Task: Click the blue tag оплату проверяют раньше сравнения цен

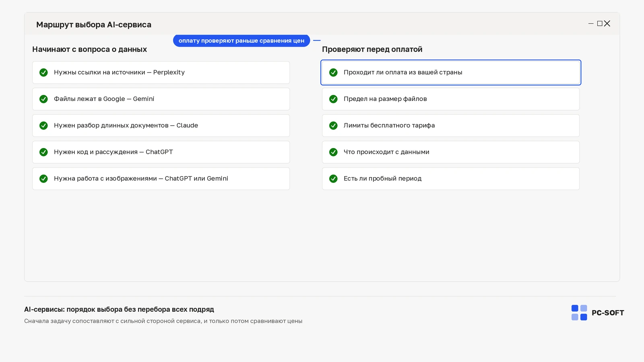Action: click(242, 41)
